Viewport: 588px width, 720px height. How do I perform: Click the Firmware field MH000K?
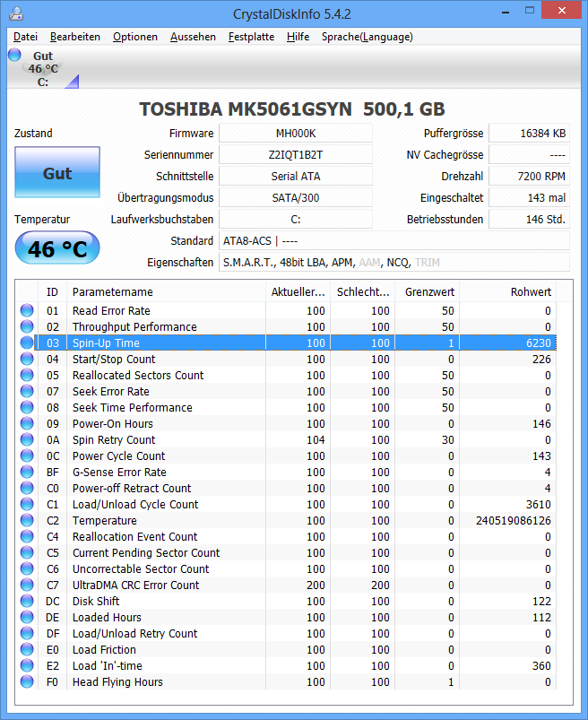296,134
